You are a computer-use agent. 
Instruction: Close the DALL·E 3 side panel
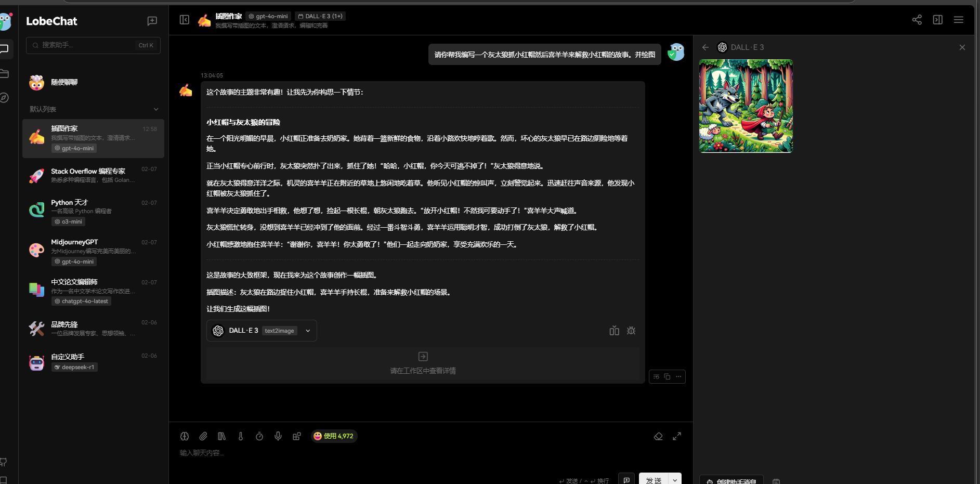click(x=962, y=47)
